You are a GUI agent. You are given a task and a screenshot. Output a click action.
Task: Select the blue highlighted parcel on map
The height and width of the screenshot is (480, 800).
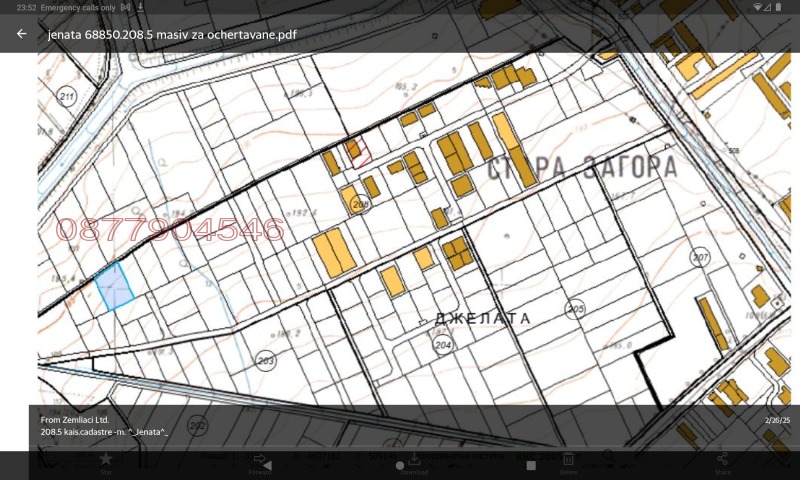pyautogui.click(x=114, y=286)
